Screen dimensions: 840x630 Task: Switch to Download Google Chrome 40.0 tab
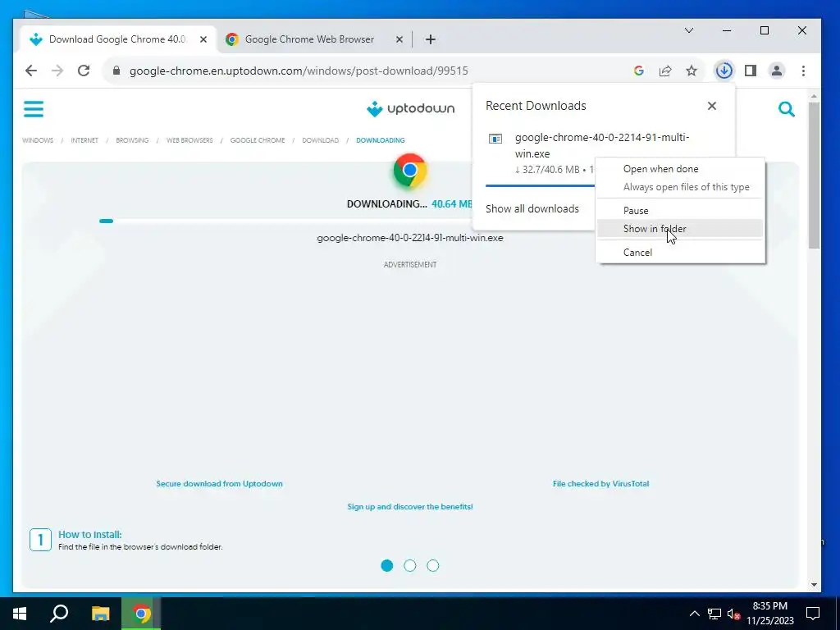click(116, 39)
